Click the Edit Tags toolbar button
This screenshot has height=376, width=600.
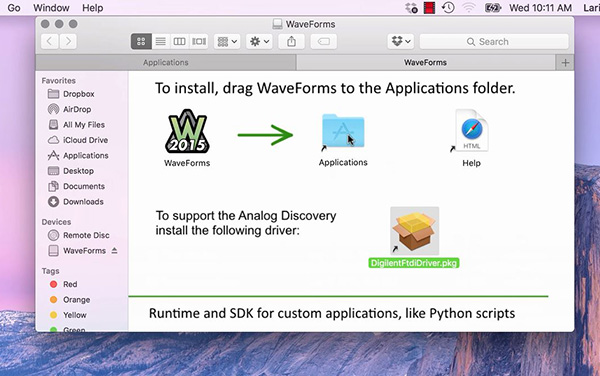click(x=324, y=41)
